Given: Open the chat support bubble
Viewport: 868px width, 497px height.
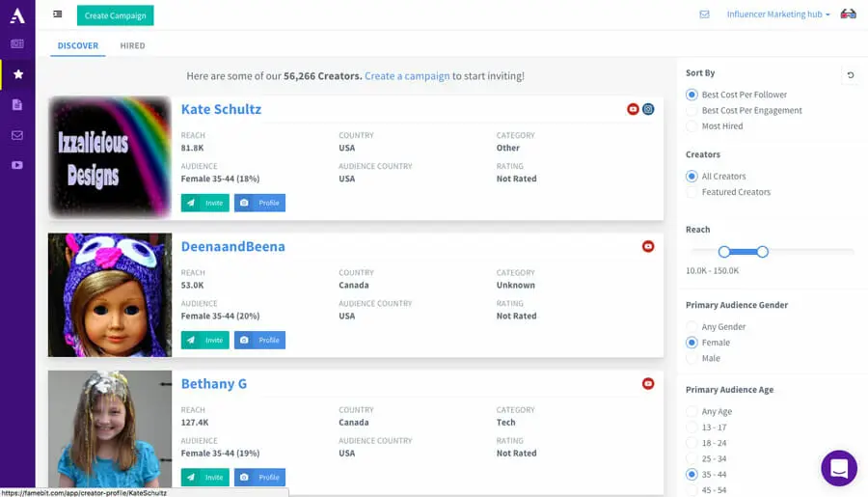Looking at the screenshot, I should 838,469.
